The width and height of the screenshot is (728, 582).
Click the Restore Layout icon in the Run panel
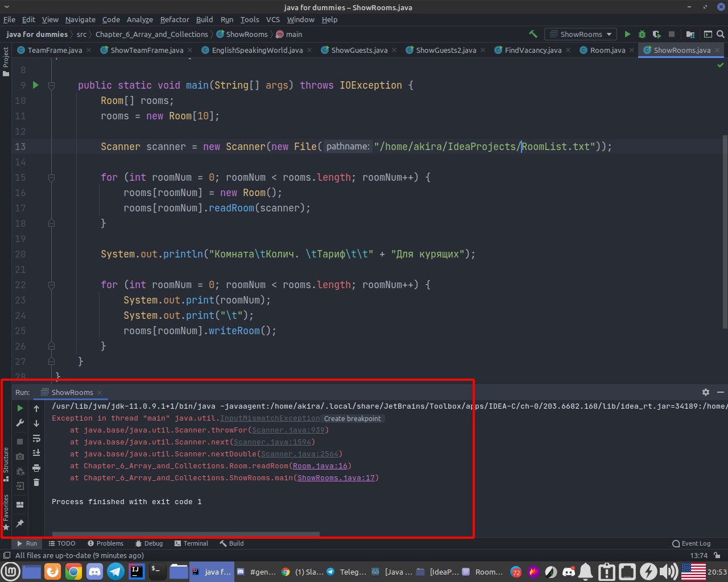[x=20, y=504]
